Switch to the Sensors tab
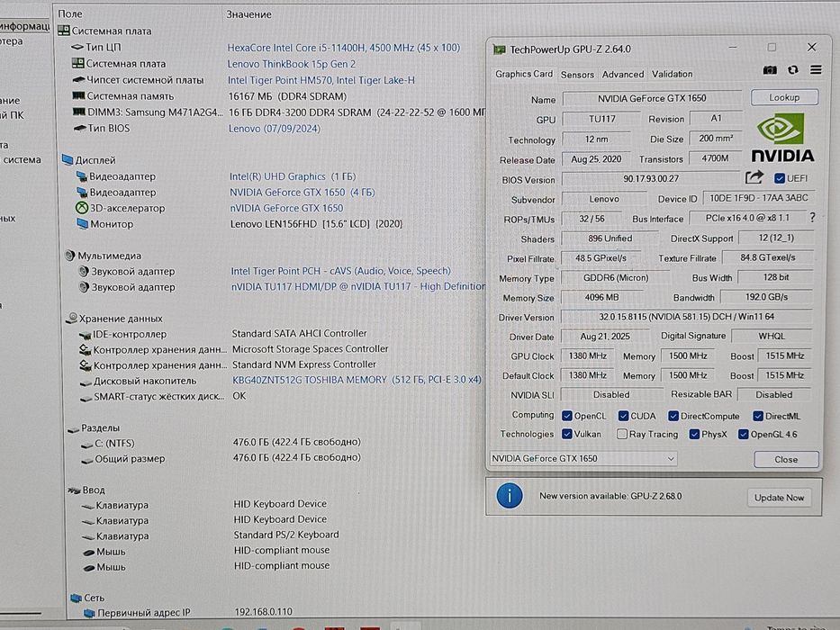The image size is (840, 630). tap(577, 75)
